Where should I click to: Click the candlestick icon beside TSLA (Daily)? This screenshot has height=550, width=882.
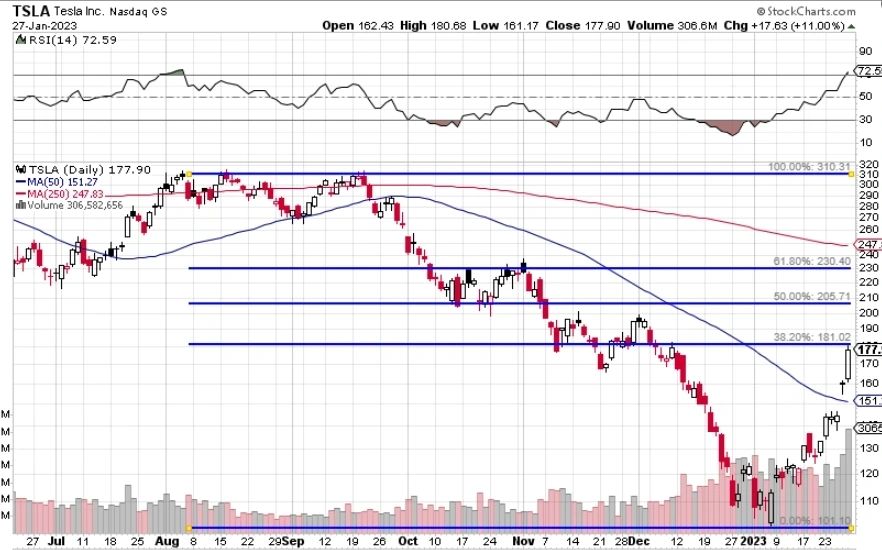pos(21,169)
